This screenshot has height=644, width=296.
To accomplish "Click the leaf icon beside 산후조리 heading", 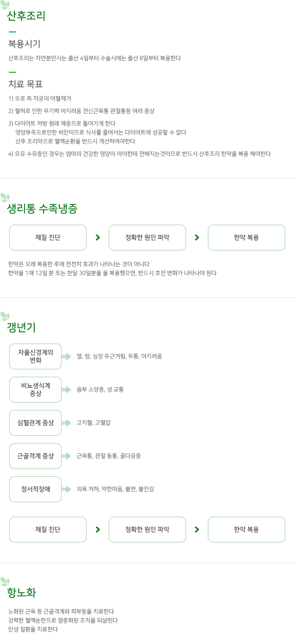I will pyautogui.click(x=5, y=5).
